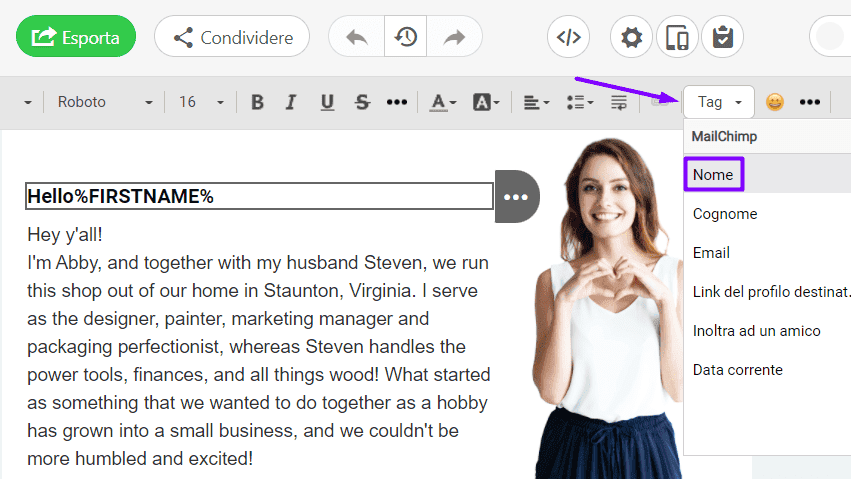The height and width of the screenshot is (479, 851).
Task: Choose the Cognome tag option
Action: click(725, 214)
